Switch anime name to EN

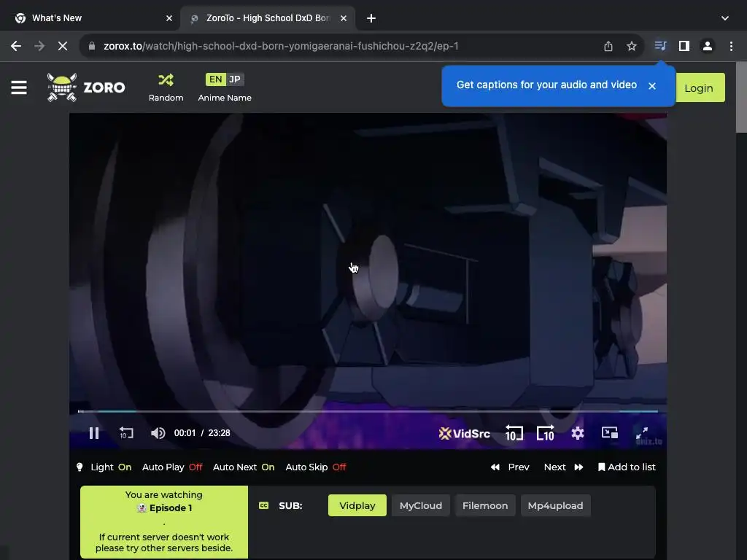215,79
